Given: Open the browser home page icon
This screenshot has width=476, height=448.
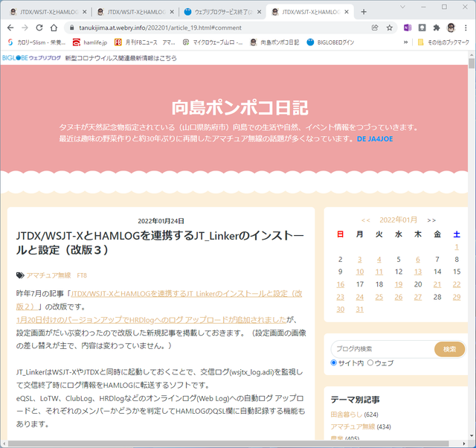Looking at the screenshot, I should 54,28.
